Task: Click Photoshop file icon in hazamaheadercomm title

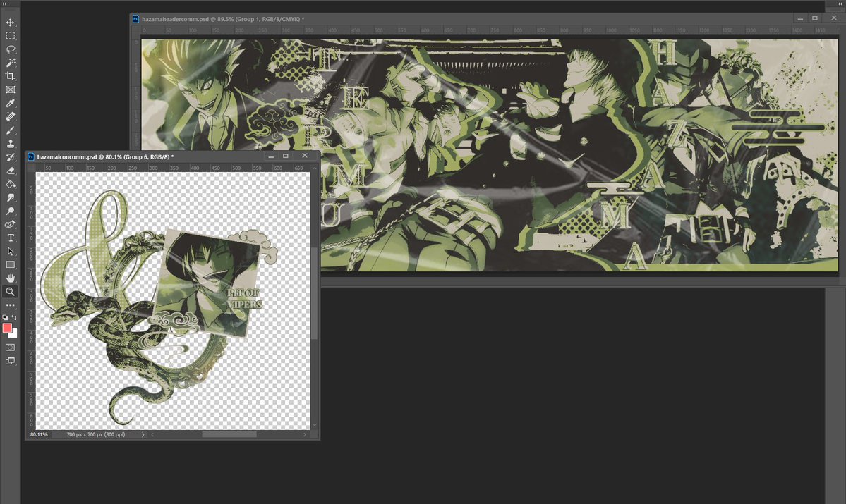Action: (x=136, y=19)
